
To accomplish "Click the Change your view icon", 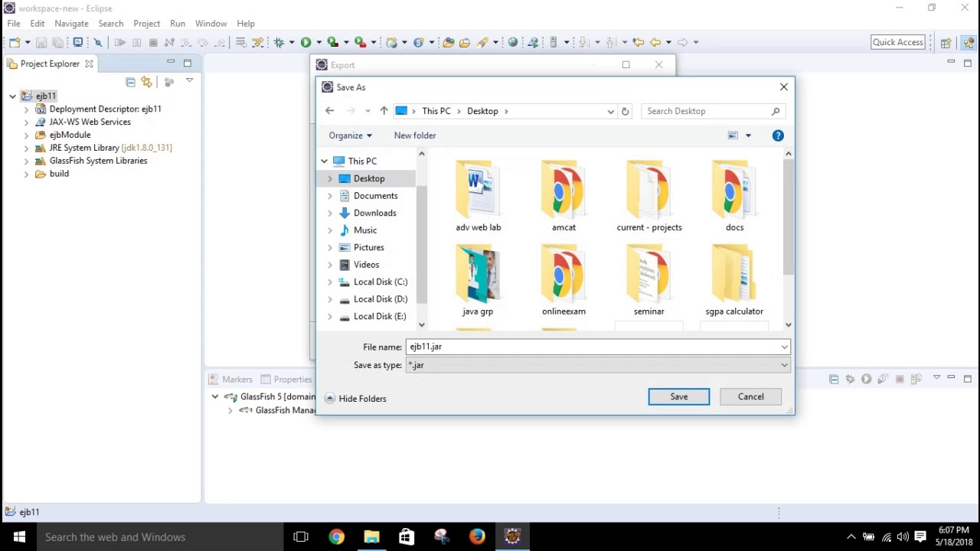I will tap(733, 135).
